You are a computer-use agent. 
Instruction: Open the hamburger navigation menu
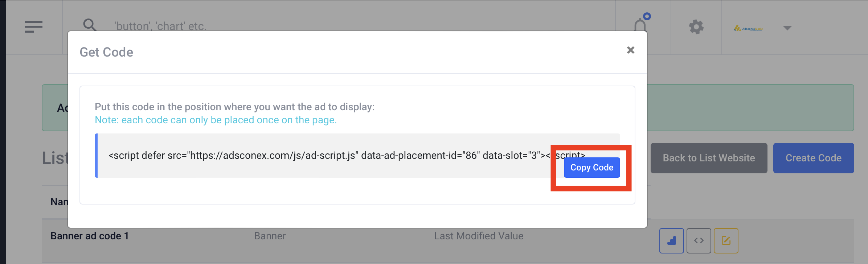34,26
